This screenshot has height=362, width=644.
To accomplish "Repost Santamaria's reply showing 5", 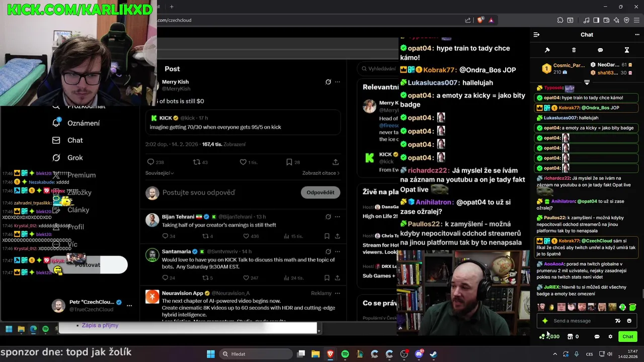I will (x=208, y=278).
